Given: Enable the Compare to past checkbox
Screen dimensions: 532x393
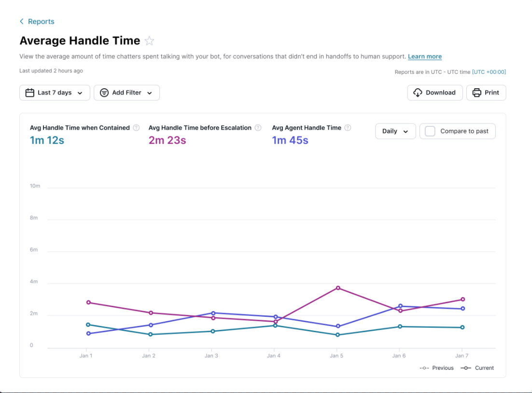Looking at the screenshot, I should click(430, 131).
